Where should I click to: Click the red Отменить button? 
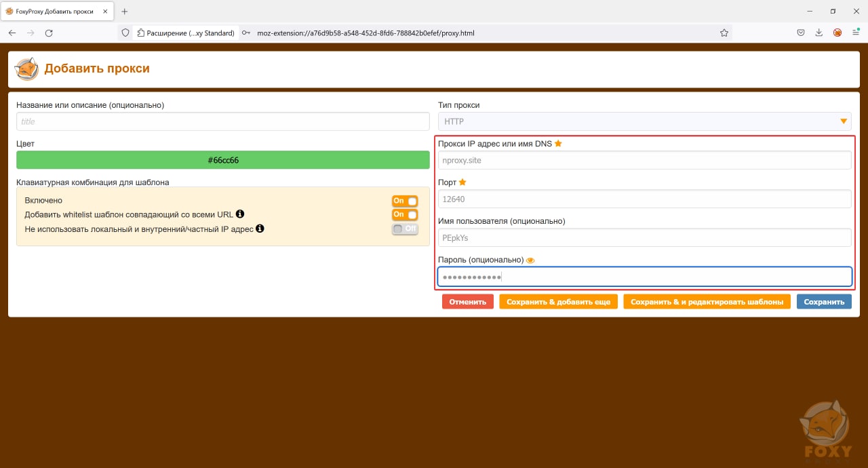click(468, 302)
